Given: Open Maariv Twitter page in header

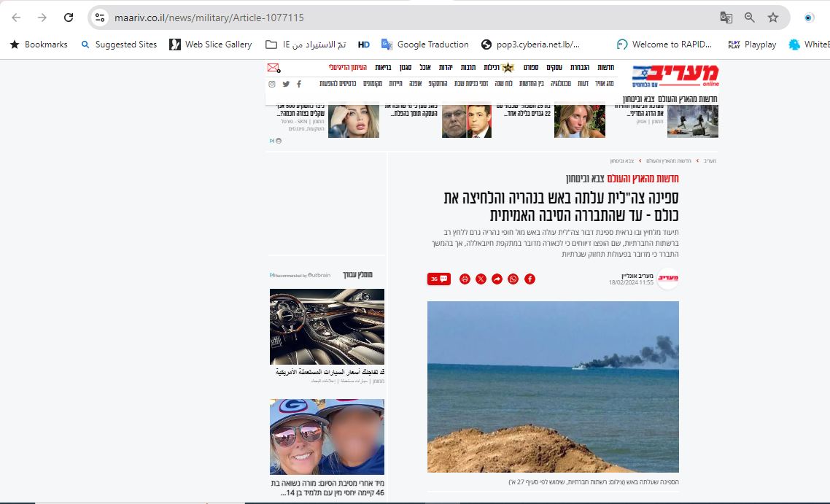Looking at the screenshot, I should click(286, 84).
